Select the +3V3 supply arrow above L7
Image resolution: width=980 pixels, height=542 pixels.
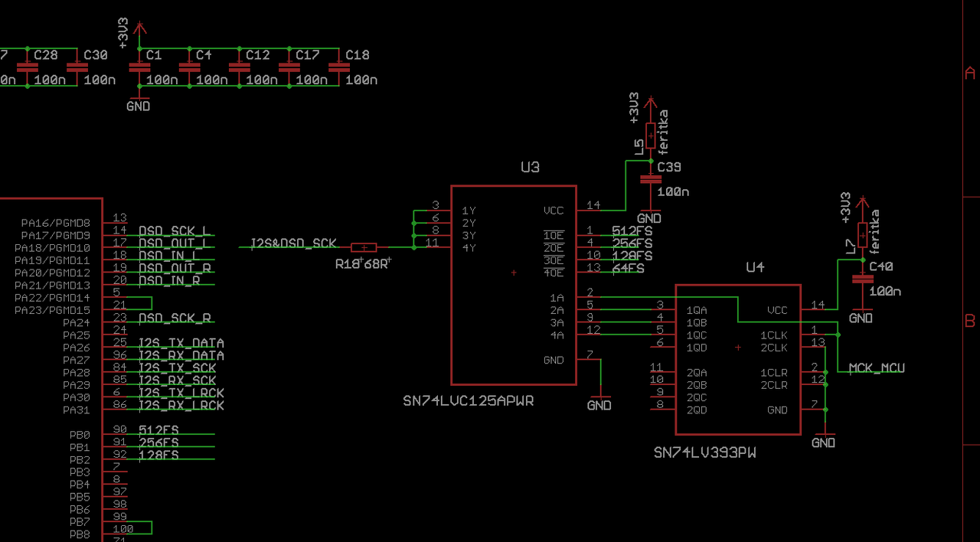pos(862,203)
